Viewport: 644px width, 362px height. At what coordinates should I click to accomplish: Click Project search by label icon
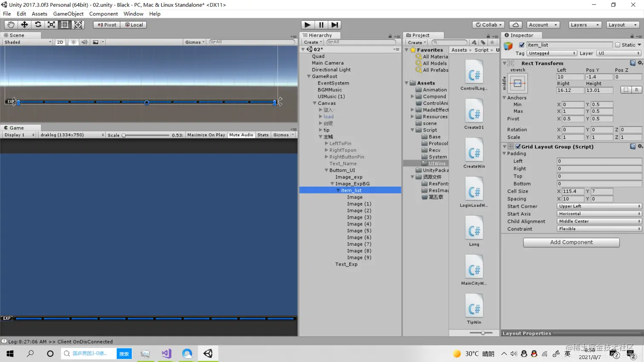tap(483, 43)
